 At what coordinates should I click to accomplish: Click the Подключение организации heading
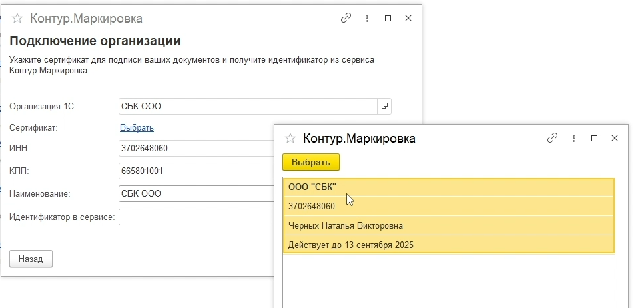[95, 41]
